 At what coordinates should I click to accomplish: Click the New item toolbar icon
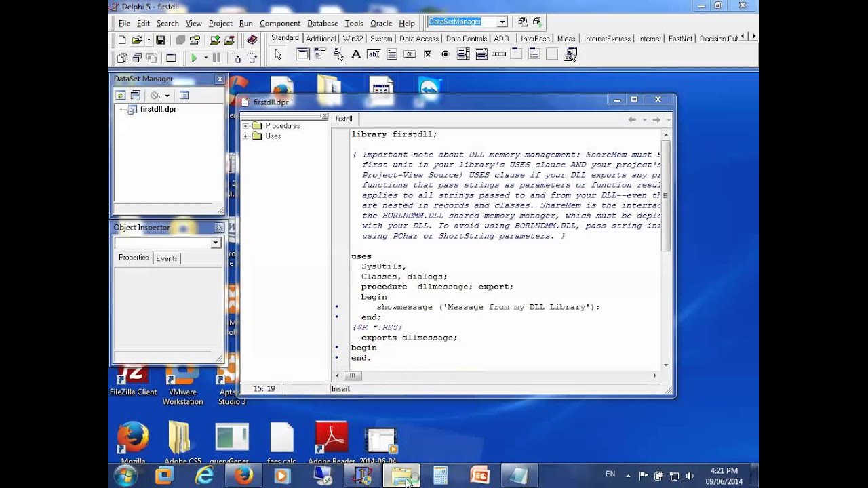(x=122, y=40)
